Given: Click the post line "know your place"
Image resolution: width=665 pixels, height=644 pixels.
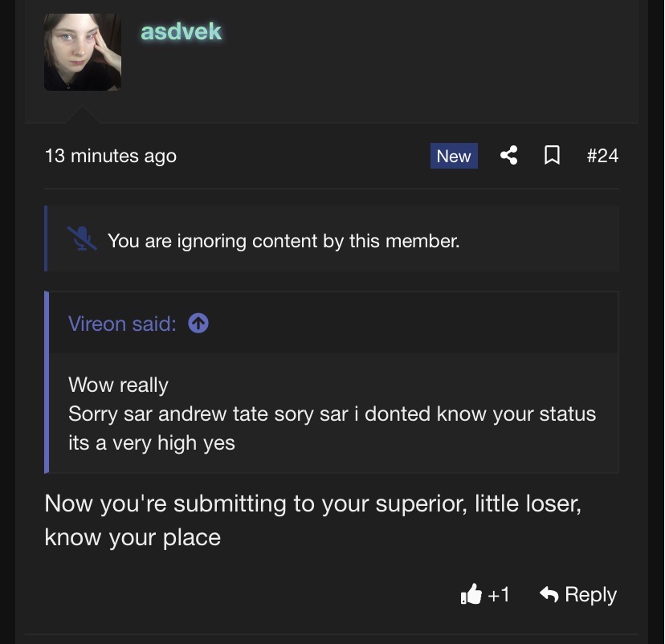Looking at the screenshot, I should (133, 537).
